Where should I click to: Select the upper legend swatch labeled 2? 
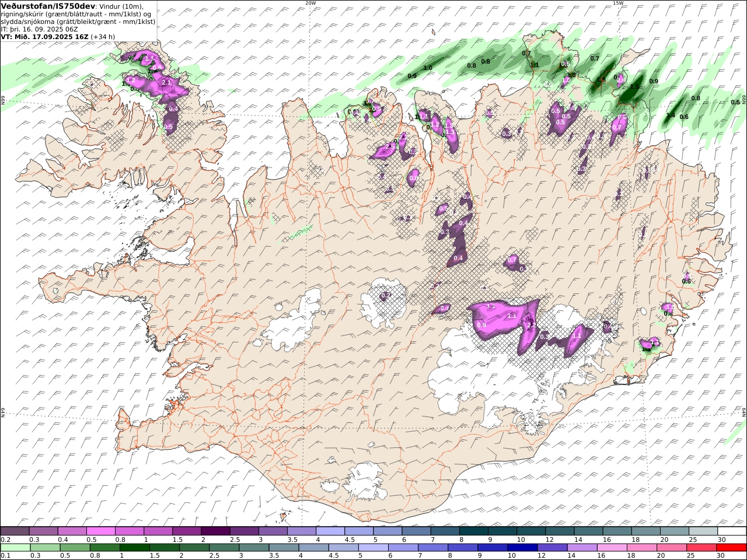tap(215, 531)
